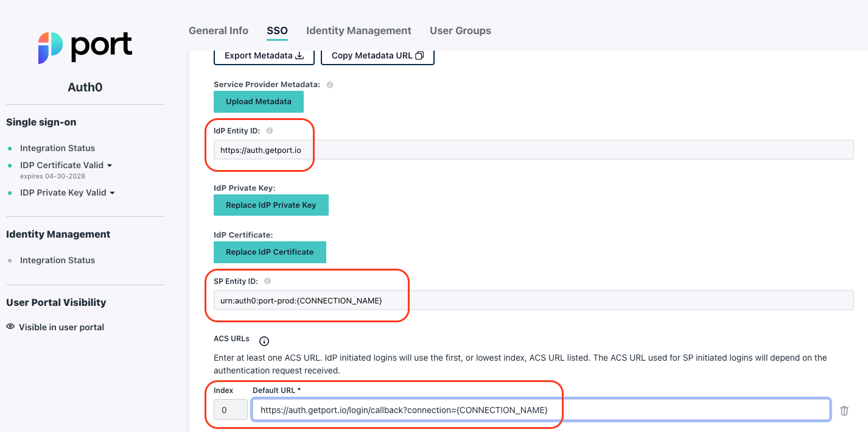Expand the IDP Certificate Valid dropdown
Viewport: 868px width, 432px height.
110,165
